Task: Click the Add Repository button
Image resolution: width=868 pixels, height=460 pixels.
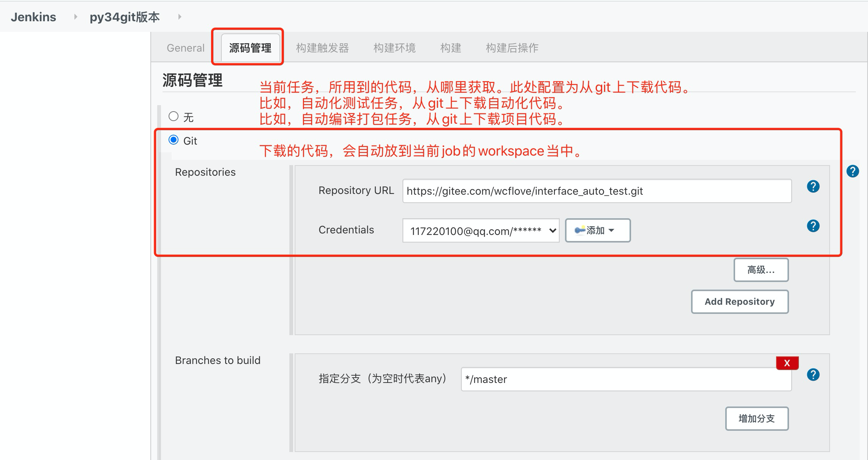Action: point(739,302)
